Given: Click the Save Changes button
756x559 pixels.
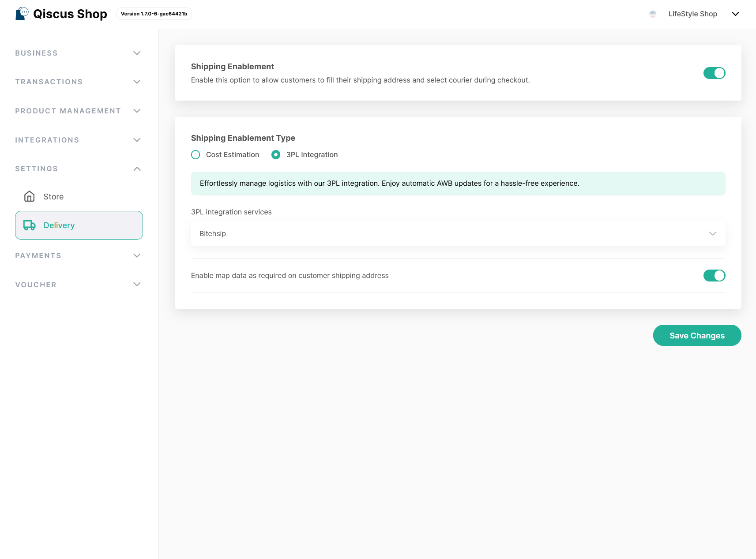Looking at the screenshot, I should [x=697, y=335].
